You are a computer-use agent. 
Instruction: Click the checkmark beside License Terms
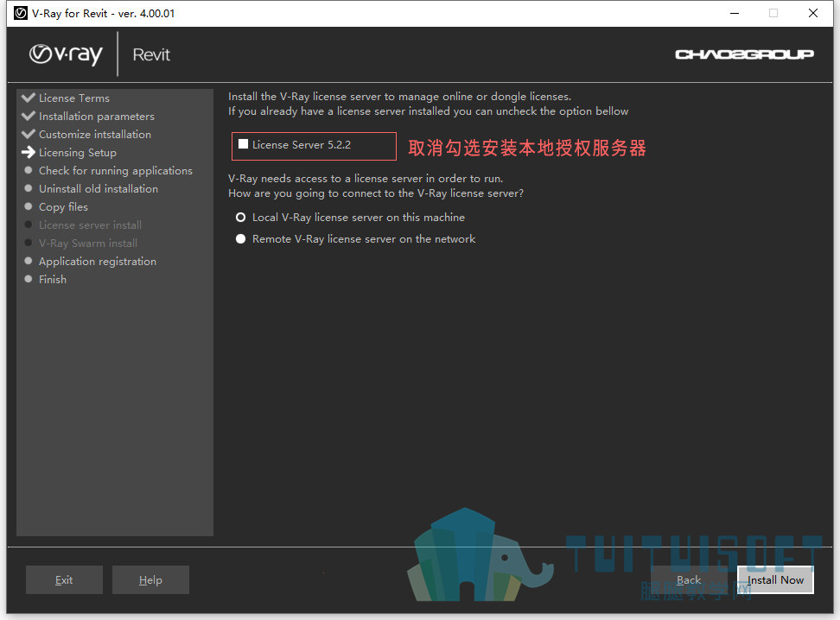(29, 98)
